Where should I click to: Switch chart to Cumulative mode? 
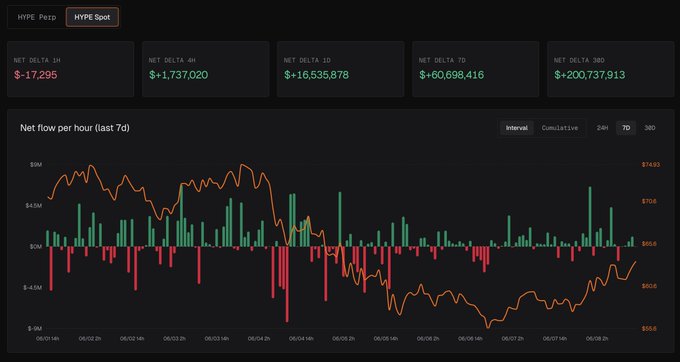(559, 128)
